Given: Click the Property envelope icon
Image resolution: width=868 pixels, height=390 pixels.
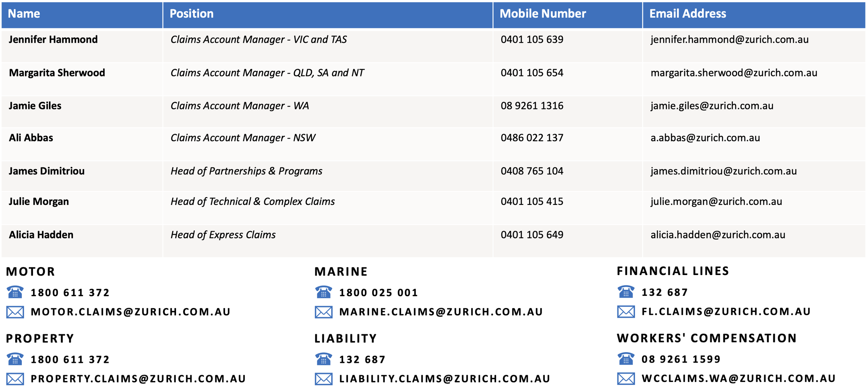Looking at the screenshot, I should point(15,379).
